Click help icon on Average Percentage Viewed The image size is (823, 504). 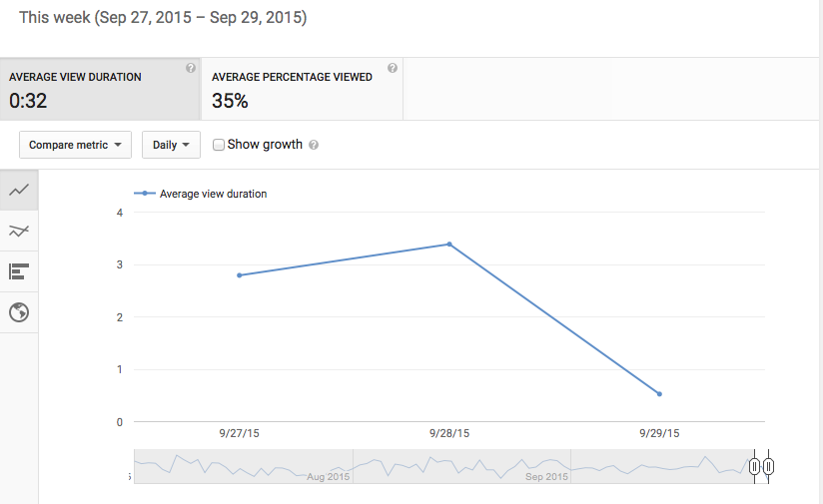point(393,68)
